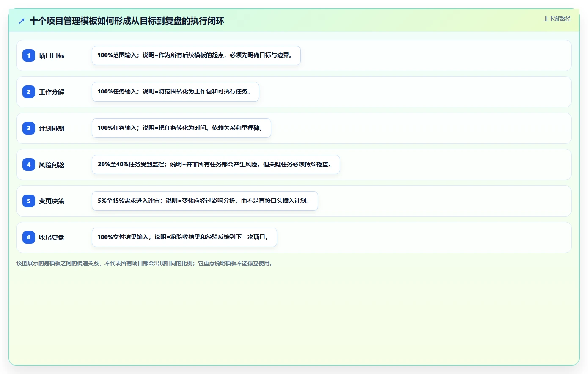Click the 100%范围输入 description box
588x374 pixels.
coord(196,55)
